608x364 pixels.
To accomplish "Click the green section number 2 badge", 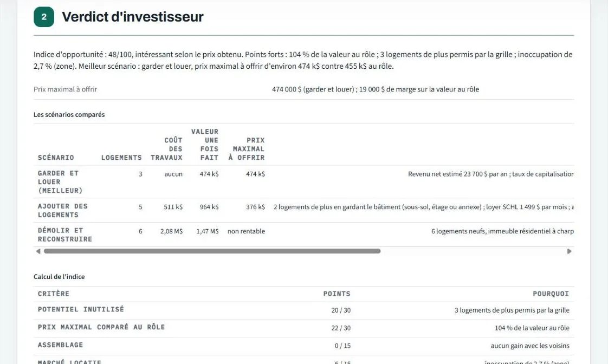I will click(44, 17).
